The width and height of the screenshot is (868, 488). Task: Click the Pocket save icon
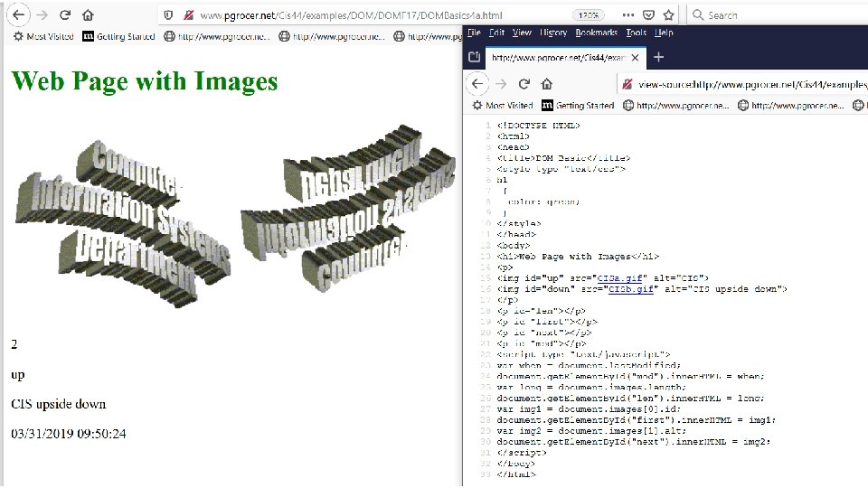tap(649, 15)
